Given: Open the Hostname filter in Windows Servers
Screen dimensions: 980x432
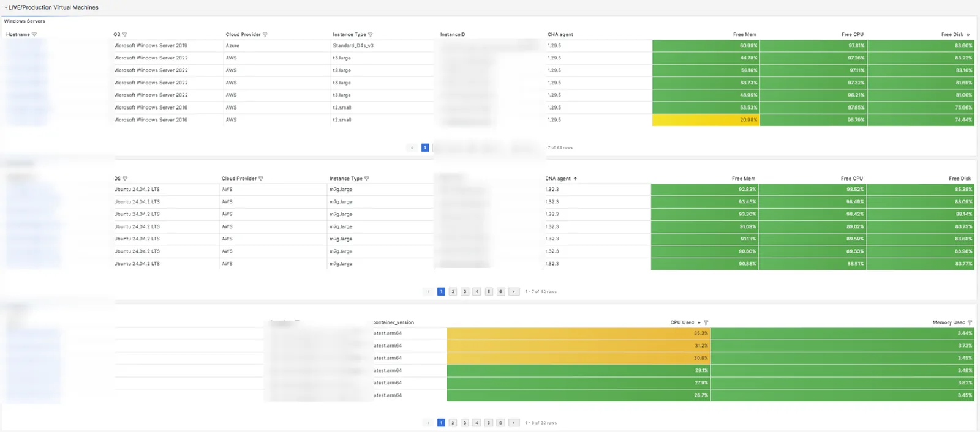Looking at the screenshot, I should pos(34,35).
